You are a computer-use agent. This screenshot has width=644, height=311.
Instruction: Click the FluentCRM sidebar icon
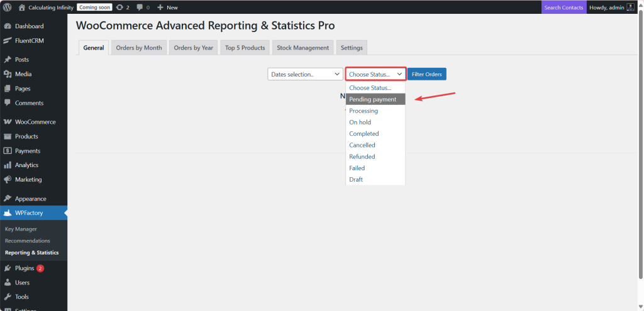pyautogui.click(x=8, y=41)
